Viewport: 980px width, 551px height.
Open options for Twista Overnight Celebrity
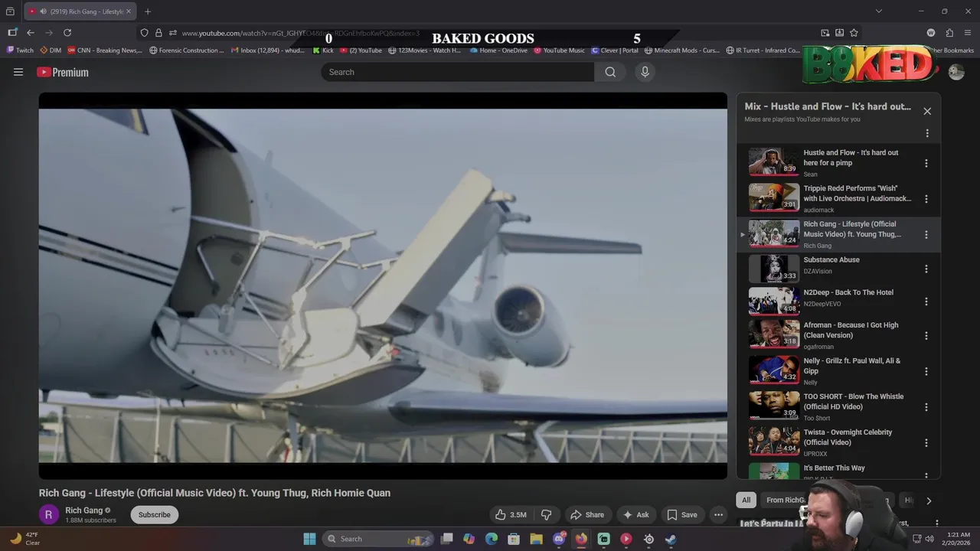pyautogui.click(x=926, y=443)
